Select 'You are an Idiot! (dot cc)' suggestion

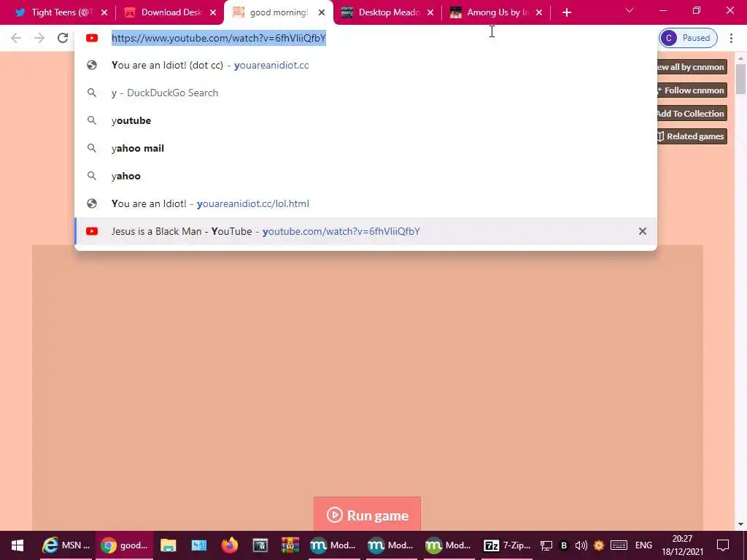pos(365,65)
